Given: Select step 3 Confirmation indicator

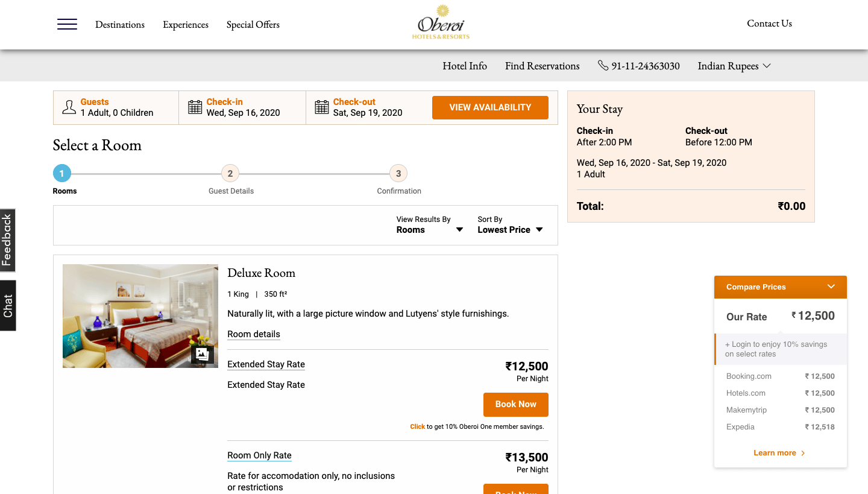Looking at the screenshot, I should pyautogui.click(x=398, y=174).
